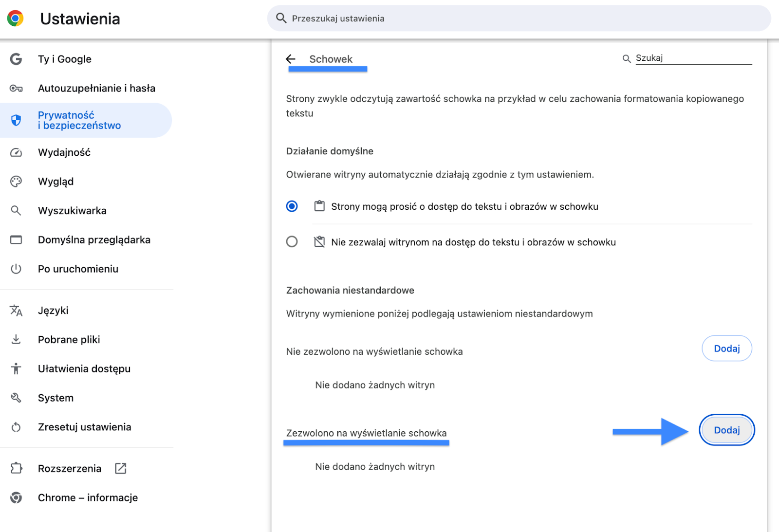Select radio 'Nie zezwalaj witrynom na dostęp'
This screenshot has width=779, height=532.
coord(292,241)
